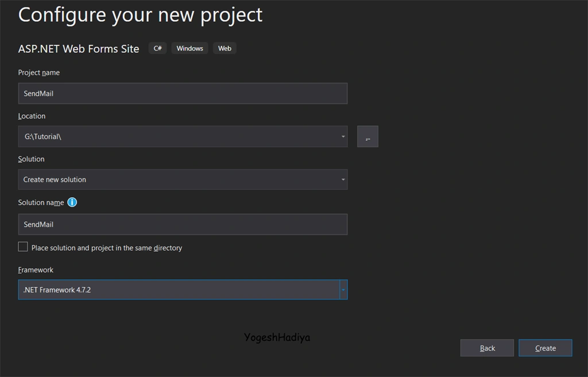Image resolution: width=588 pixels, height=377 pixels.
Task: Click the Project name label
Action: 39,72
